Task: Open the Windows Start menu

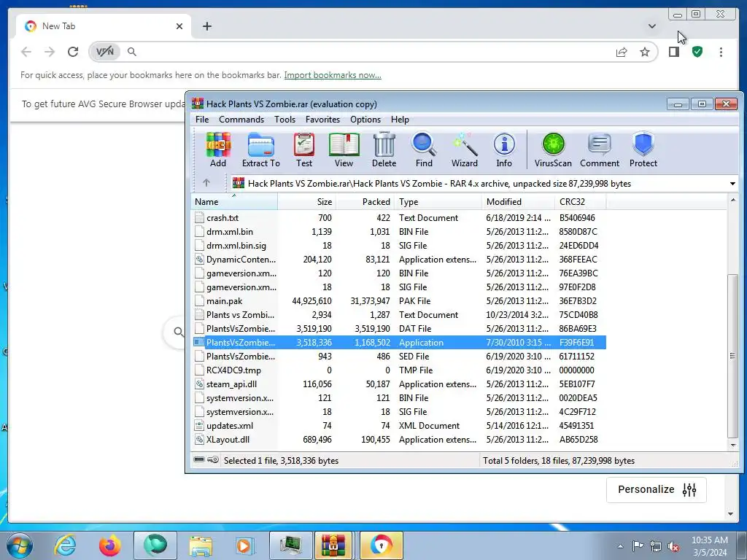Action: (20, 545)
